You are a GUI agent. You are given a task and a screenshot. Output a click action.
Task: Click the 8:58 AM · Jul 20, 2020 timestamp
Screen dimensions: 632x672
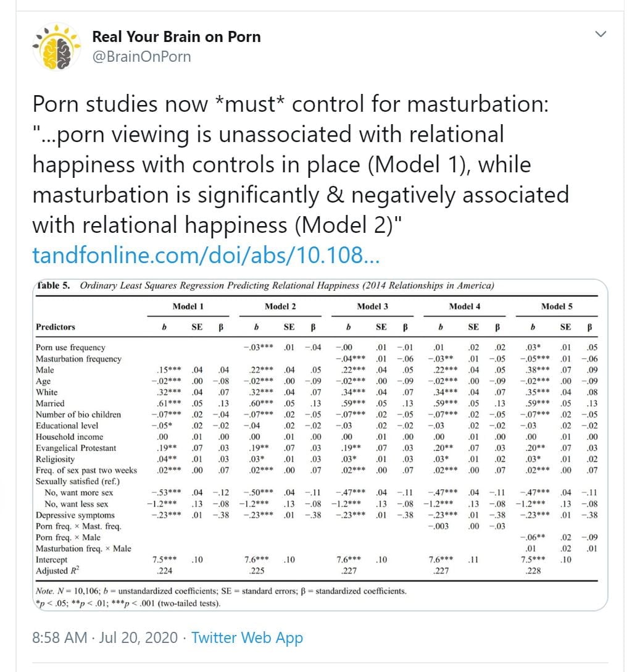(x=104, y=637)
